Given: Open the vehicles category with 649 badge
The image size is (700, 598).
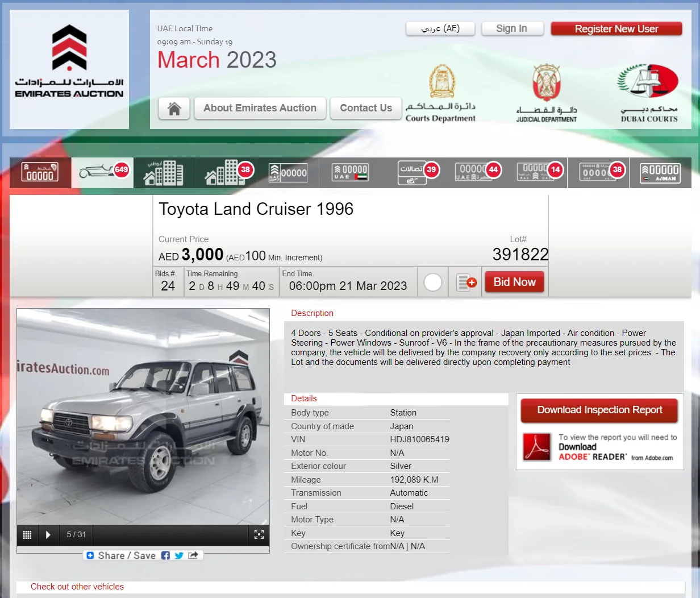Looking at the screenshot, I should coord(102,172).
